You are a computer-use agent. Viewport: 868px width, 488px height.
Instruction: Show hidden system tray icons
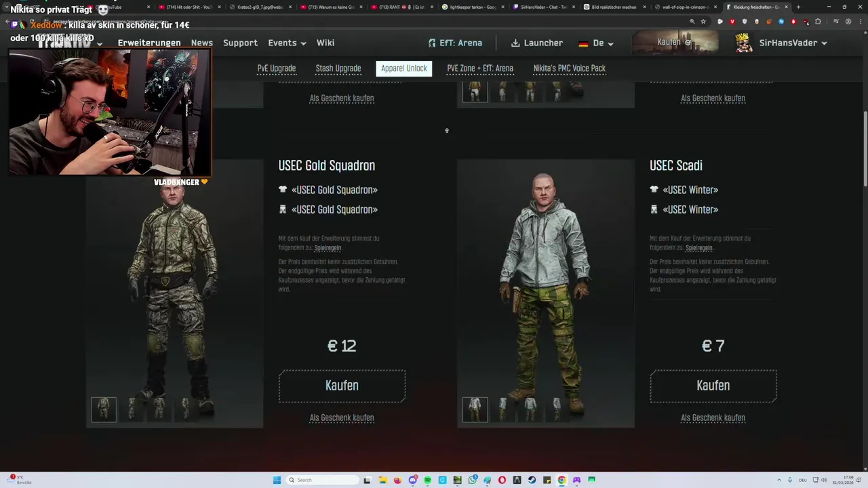point(779,480)
